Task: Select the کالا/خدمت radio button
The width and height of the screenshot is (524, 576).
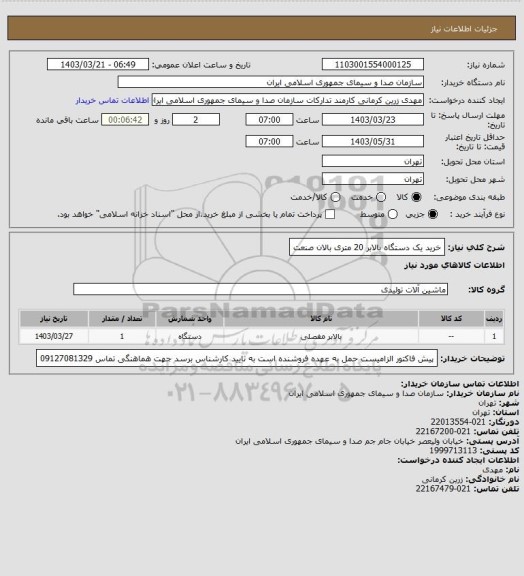Action: tap(335, 197)
